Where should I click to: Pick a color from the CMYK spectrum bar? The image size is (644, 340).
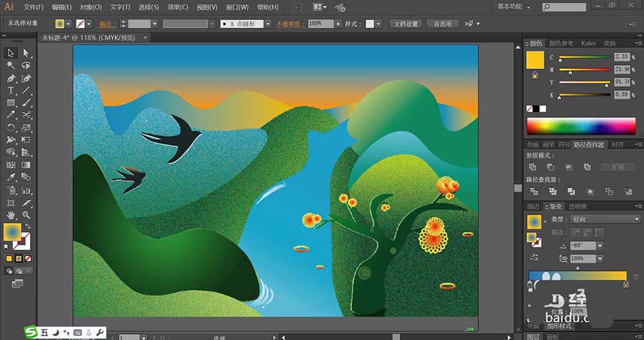(x=581, y=126)
